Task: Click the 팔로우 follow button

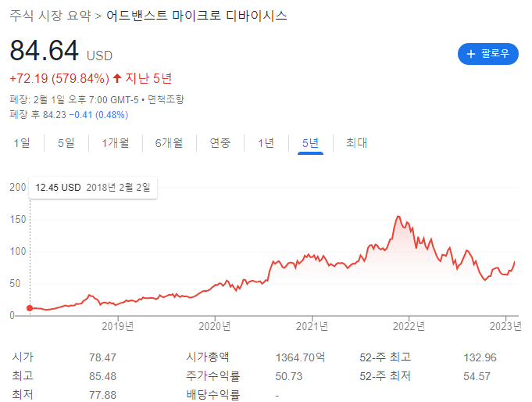Action: coord(488,54)
